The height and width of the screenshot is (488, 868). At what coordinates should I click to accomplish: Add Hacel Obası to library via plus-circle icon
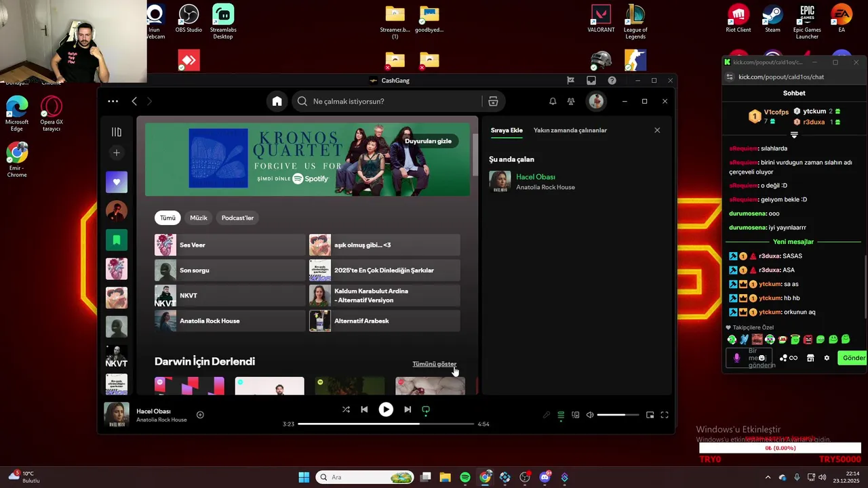coord(200,415)
